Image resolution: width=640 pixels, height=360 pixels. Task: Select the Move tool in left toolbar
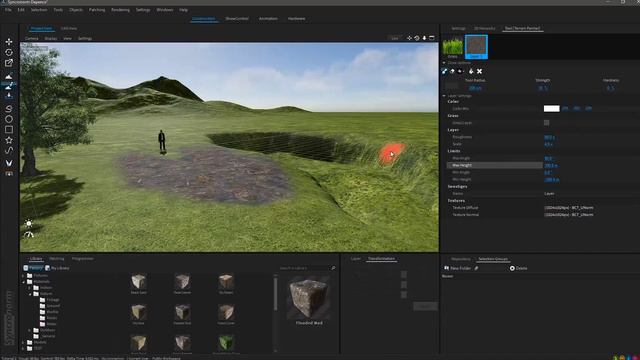pyautogui.click(x=9, y=42)
